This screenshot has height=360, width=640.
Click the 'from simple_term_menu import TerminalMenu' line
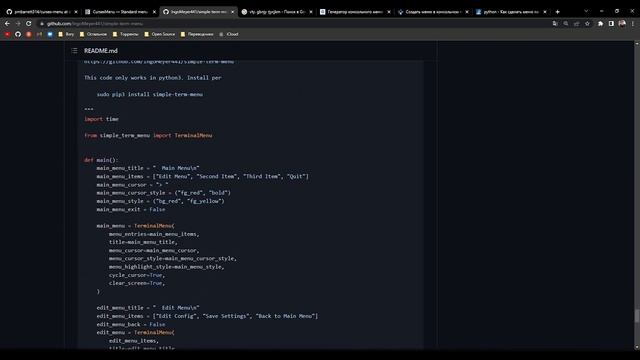click(148, 136)
